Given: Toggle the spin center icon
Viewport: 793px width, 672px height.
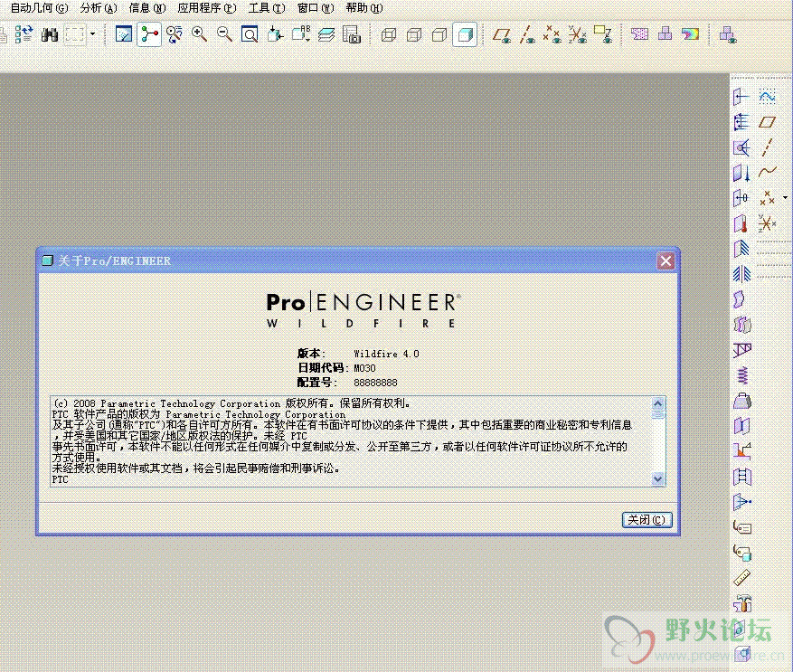Looking at the screenshot, I should 149,34.
